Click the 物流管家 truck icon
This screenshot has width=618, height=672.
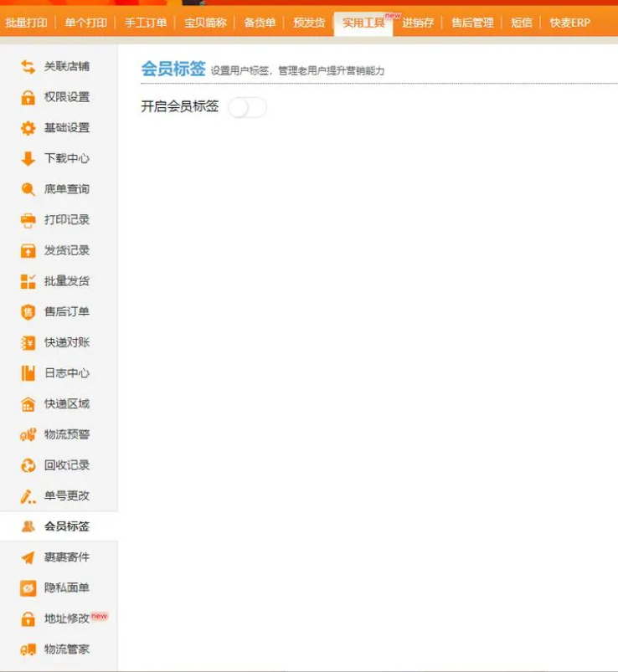[28, 649]
